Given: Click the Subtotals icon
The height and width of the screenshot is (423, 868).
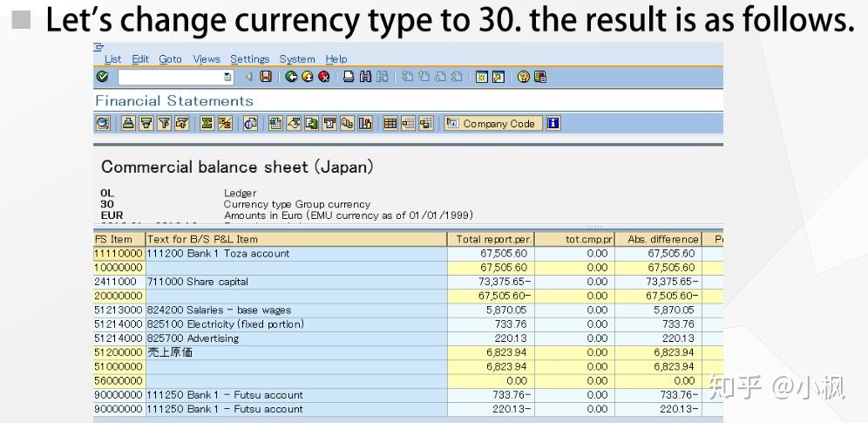Looking at the screenshot, I should click(225, 124).
